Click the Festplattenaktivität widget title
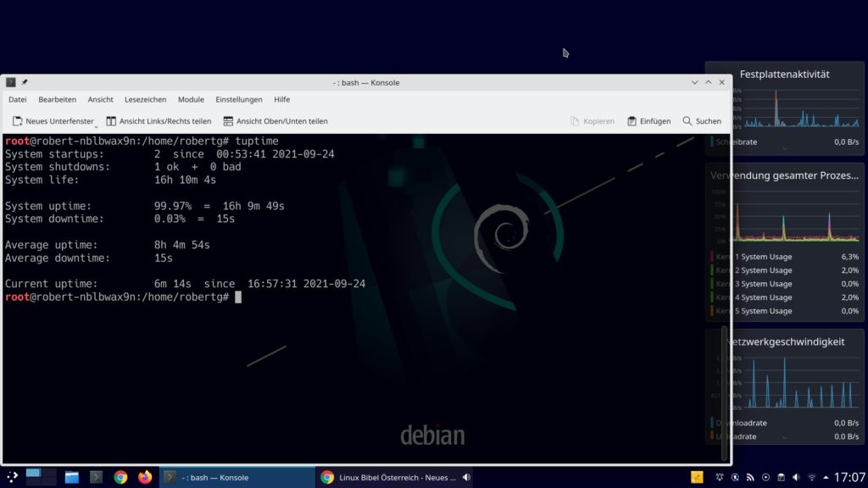This screenshot has width=868, height=488. pos(784,75)
